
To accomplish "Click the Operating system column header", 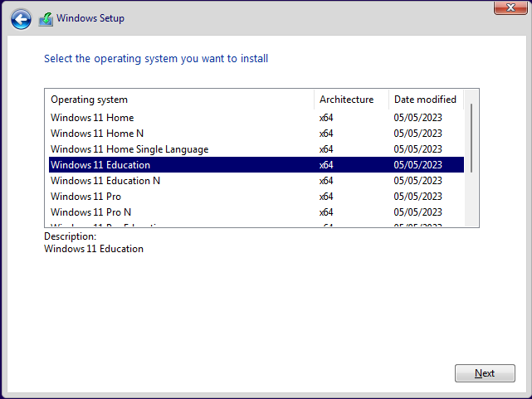I will (x=180, y=100).
